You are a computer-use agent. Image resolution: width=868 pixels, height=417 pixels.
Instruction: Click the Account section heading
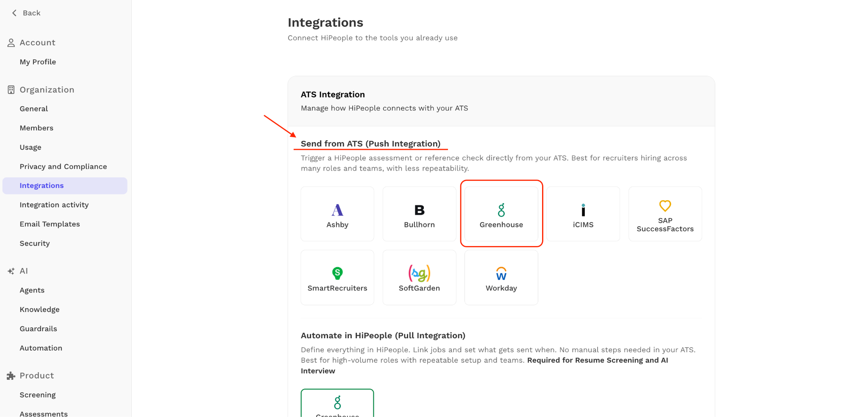[37, 43]
